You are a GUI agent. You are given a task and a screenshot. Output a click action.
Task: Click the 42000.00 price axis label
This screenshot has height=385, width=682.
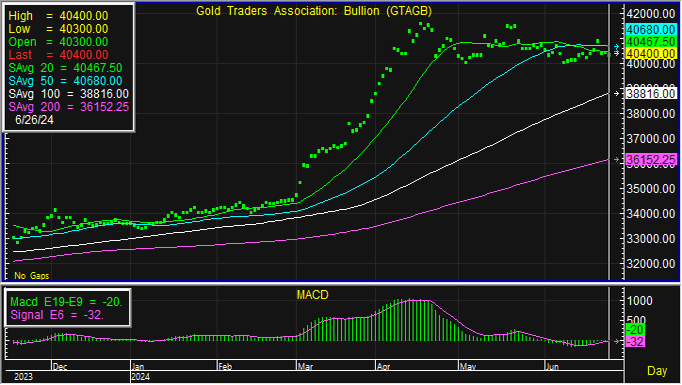coord(650,14)
